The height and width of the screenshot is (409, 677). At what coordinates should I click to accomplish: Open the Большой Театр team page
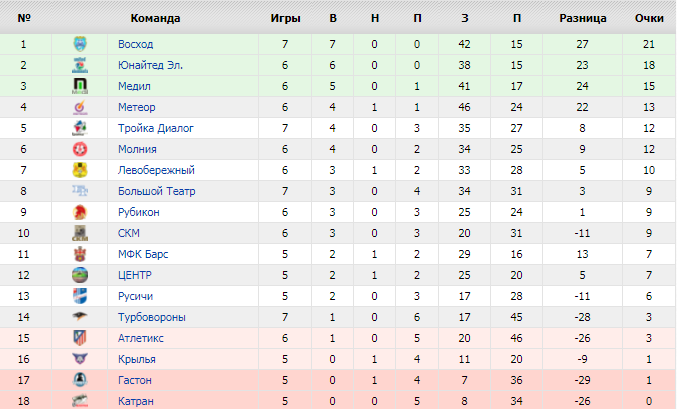coord(156,191)
